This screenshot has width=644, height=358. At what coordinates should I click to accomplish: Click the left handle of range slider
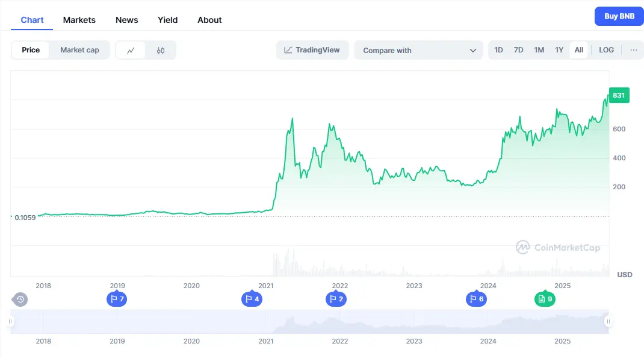pyautogui.click(x=10, y=322)
